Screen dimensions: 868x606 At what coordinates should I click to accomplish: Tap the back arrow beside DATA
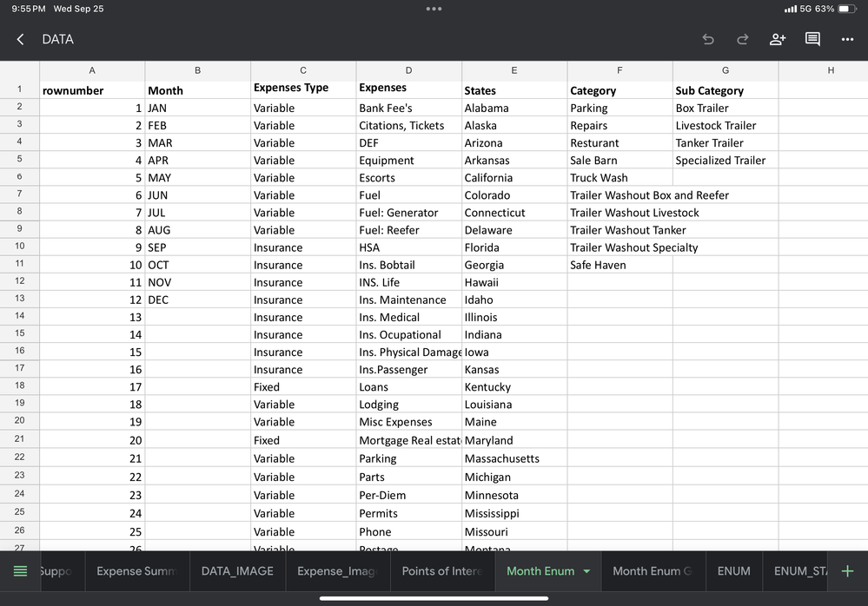pyautogui.click(x=21, y=39)
